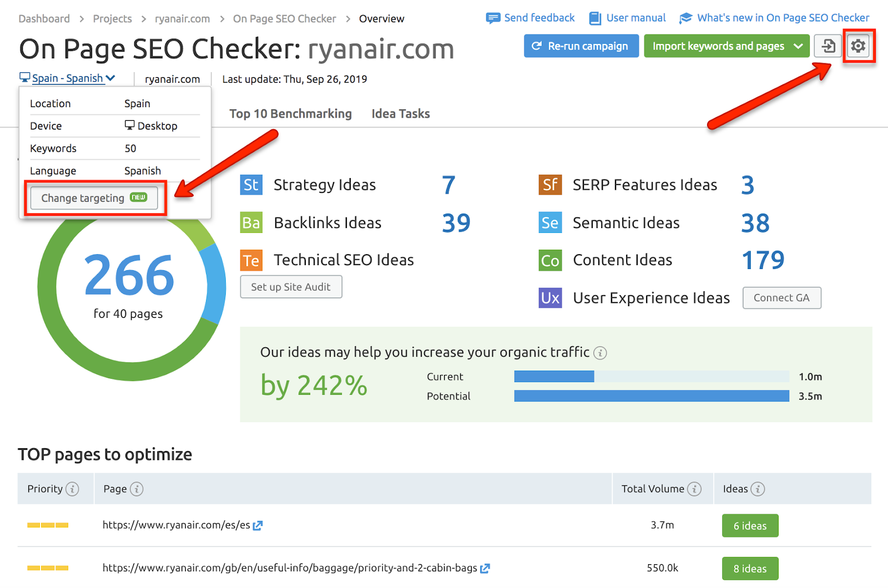This screenshot has height=588, width=888.
Task: Click the Backlinks Ideas count 39
Action: pos(456,223)
